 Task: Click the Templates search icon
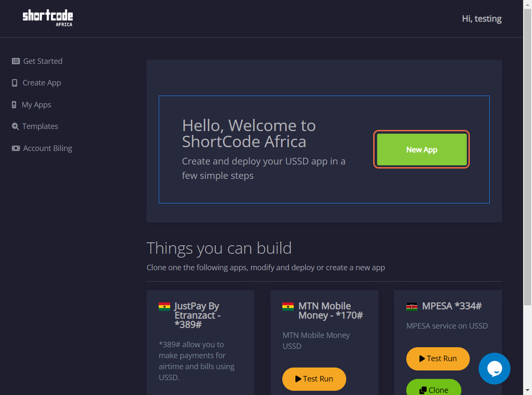pyautogui.click(x=15, y=126)
